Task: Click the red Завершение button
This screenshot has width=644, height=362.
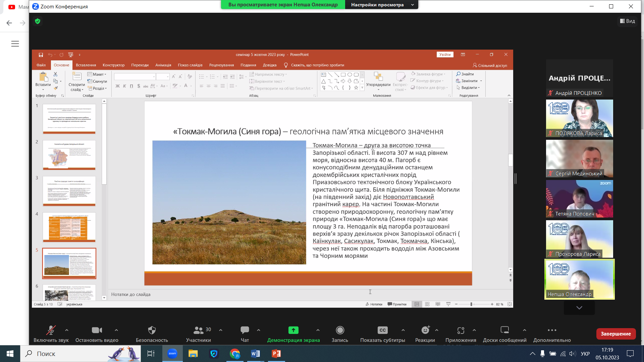Action: point(615,334)
